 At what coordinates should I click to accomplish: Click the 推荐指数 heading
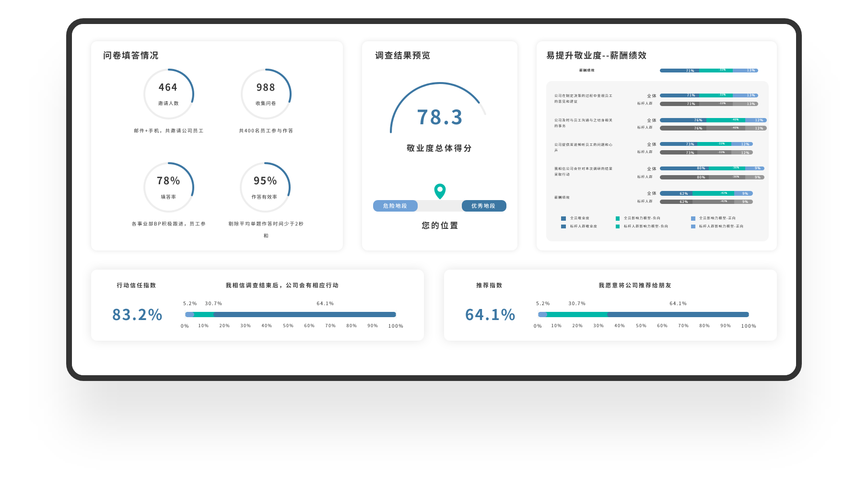click(x=489, y=285)
